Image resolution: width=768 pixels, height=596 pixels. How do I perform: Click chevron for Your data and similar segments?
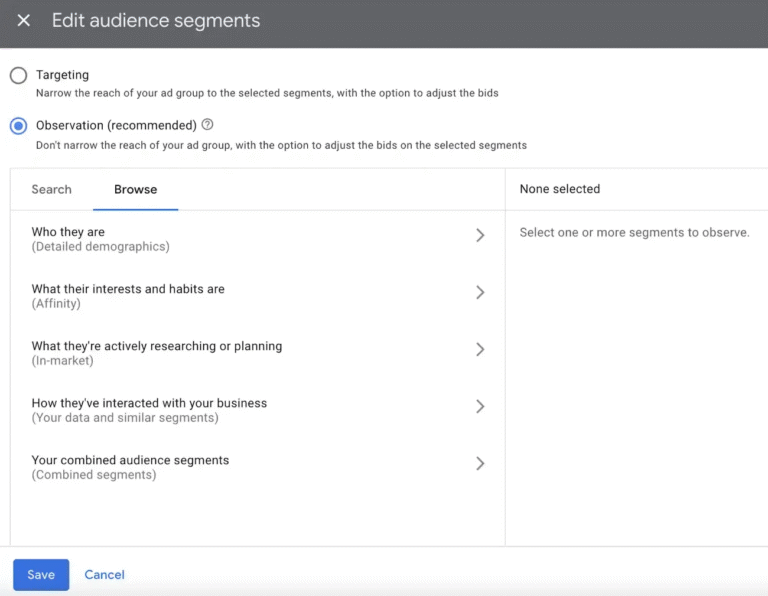click(480, 407)
